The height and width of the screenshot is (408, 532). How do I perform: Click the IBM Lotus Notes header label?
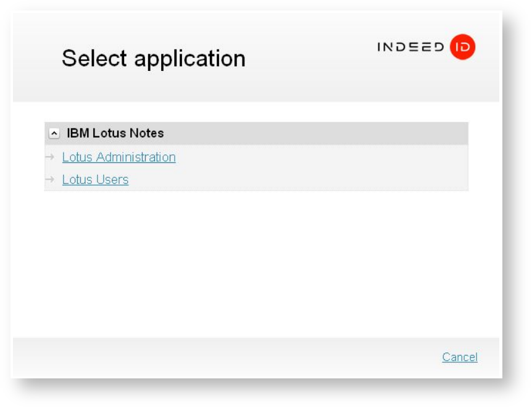tap(115, 133)
